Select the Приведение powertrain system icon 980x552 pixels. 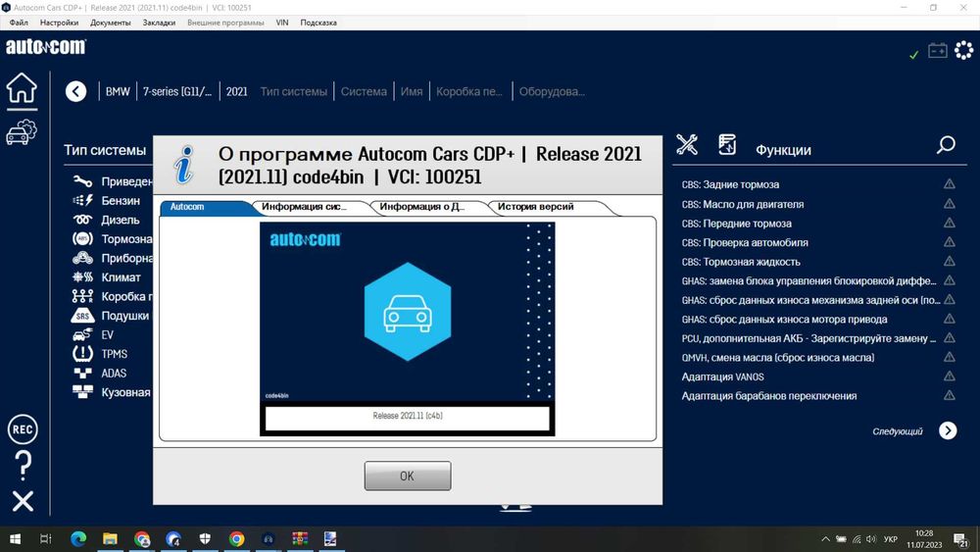pos(82,181)
